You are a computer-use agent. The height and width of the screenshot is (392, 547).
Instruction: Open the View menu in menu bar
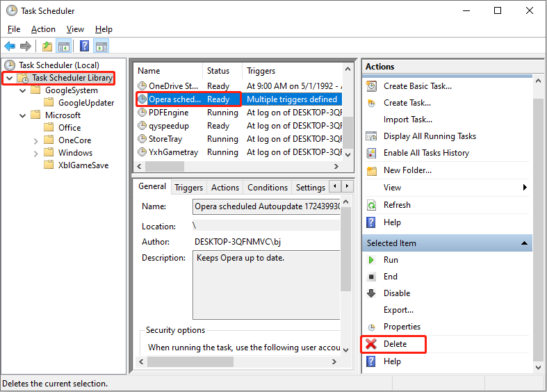(x=75, y=29)
